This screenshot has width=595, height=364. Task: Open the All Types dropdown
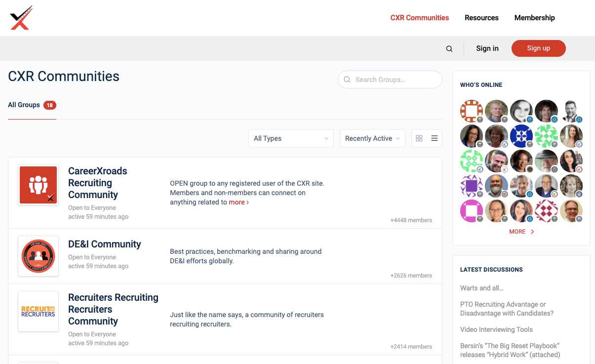pyautogui.click(x=291, y=138)
